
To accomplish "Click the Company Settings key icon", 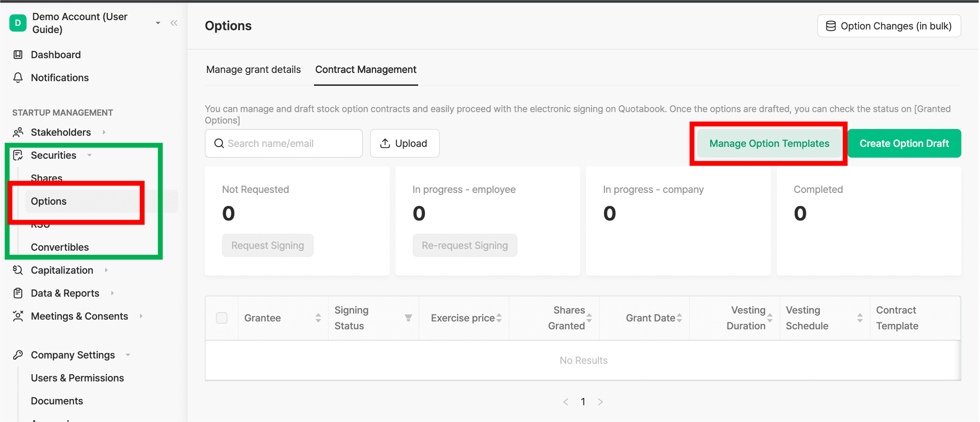I will 18,355.
